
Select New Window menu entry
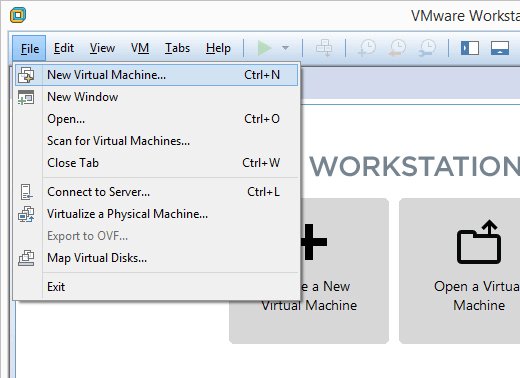[156, 97]
